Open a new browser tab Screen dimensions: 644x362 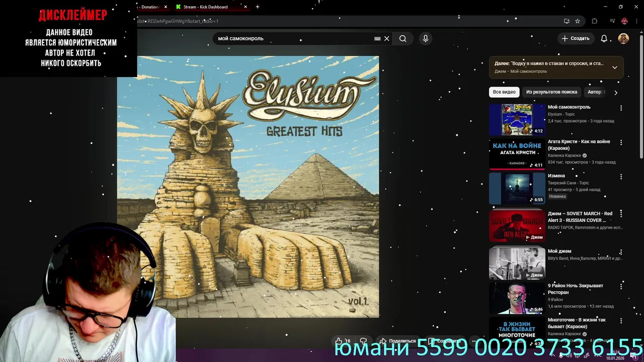[x=258, y=7]
